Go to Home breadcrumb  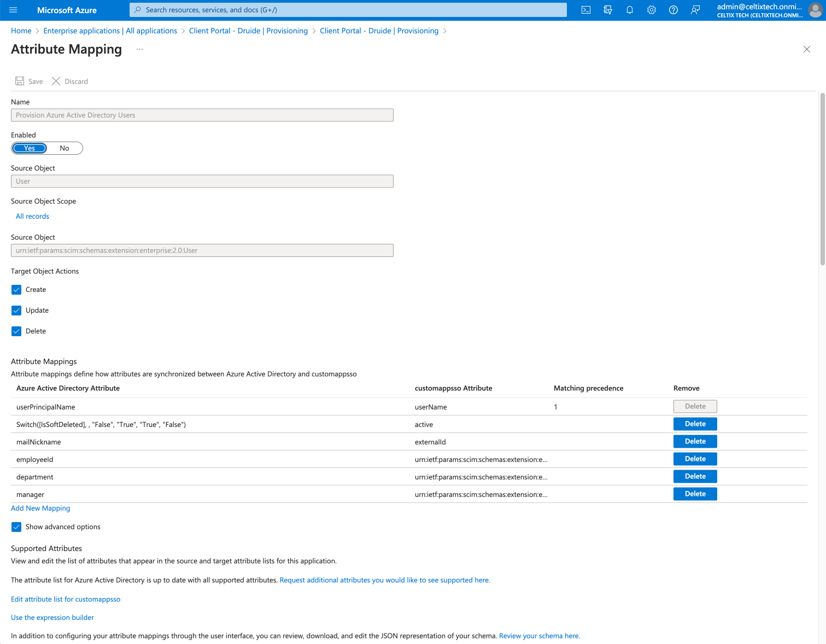tap(21, 31)
